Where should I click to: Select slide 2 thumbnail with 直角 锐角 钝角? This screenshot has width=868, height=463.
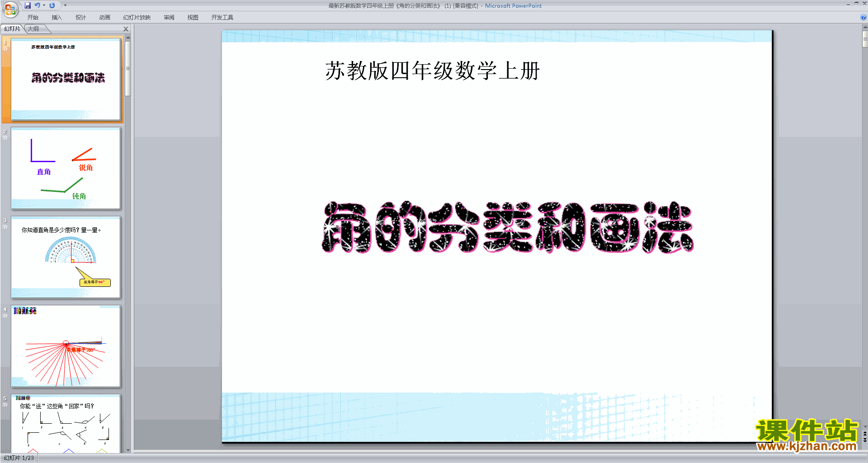coord(66,168)
